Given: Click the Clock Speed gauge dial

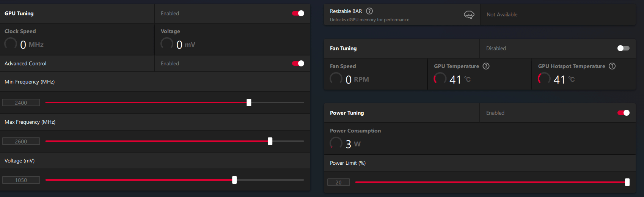Looking at the screenshot, I should (11, 44).
